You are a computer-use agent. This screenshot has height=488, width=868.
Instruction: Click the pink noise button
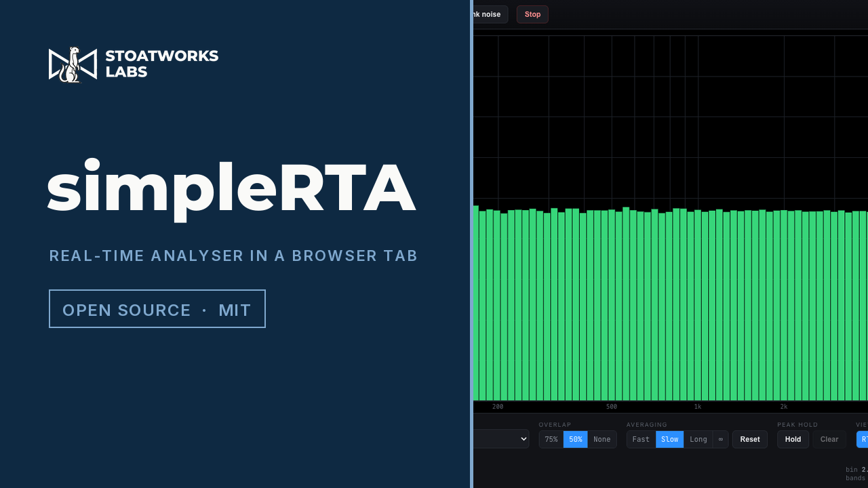click(x=490, y=14)
